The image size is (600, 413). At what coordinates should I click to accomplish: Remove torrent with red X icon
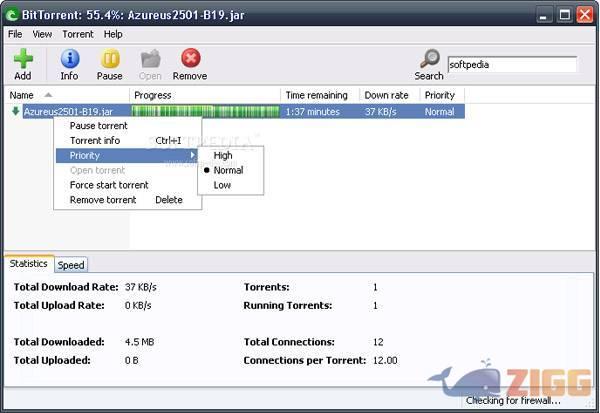191,59
